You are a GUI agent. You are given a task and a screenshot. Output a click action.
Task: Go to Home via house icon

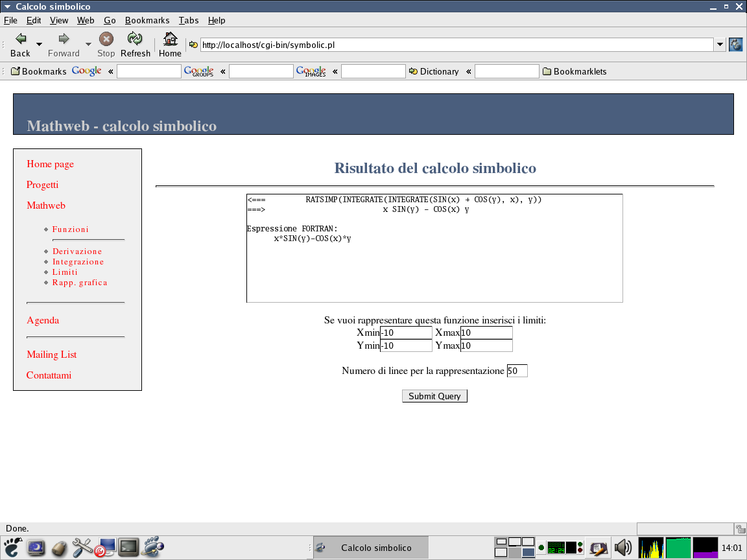coord(170,39)
